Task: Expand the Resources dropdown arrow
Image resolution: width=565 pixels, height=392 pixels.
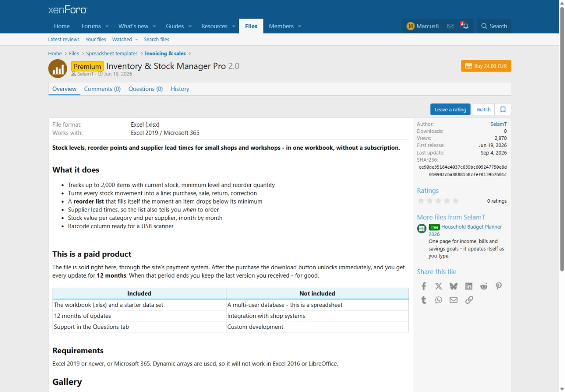Action: tap(234, 26)
